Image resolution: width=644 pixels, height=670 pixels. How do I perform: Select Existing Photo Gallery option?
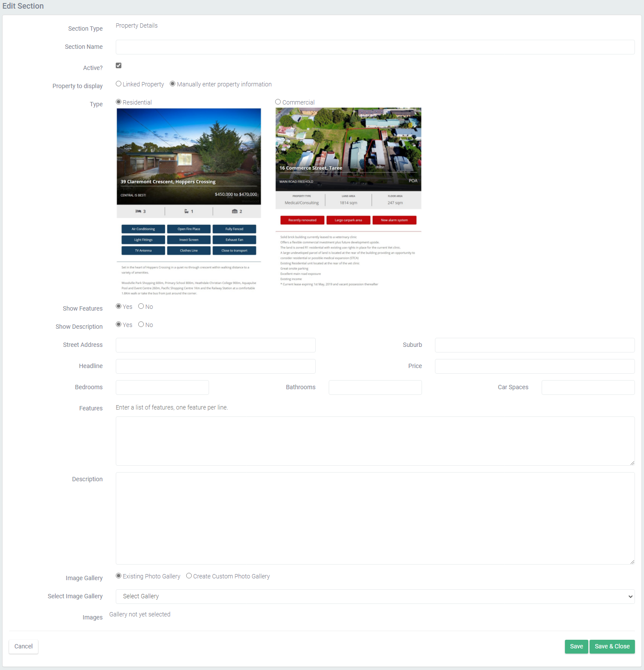pos(118,576)
